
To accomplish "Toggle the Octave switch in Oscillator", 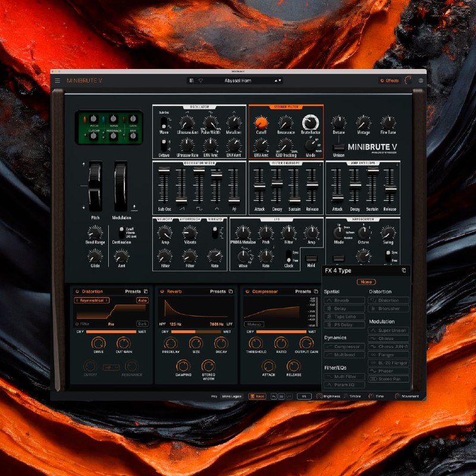I will [x=164, y=145].
